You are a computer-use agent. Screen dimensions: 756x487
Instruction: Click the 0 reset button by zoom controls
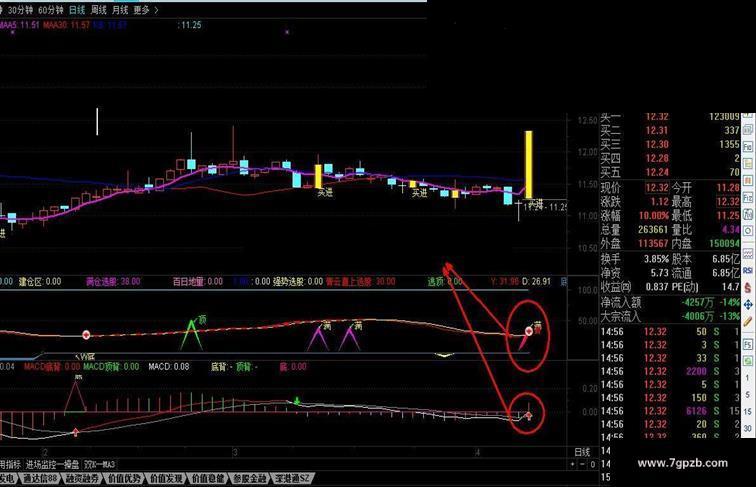593,465
